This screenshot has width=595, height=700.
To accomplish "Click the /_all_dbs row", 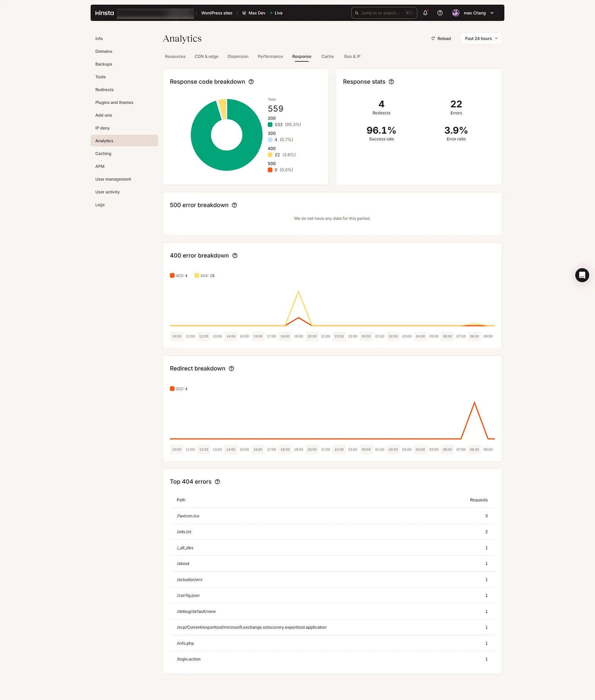I will pyautogui.click(x=332, y=548).
